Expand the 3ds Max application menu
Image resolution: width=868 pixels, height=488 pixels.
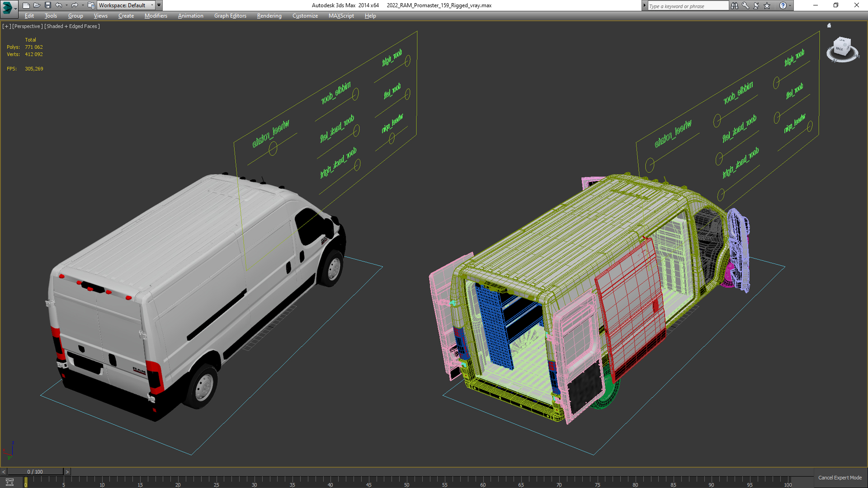coord(9,7)
